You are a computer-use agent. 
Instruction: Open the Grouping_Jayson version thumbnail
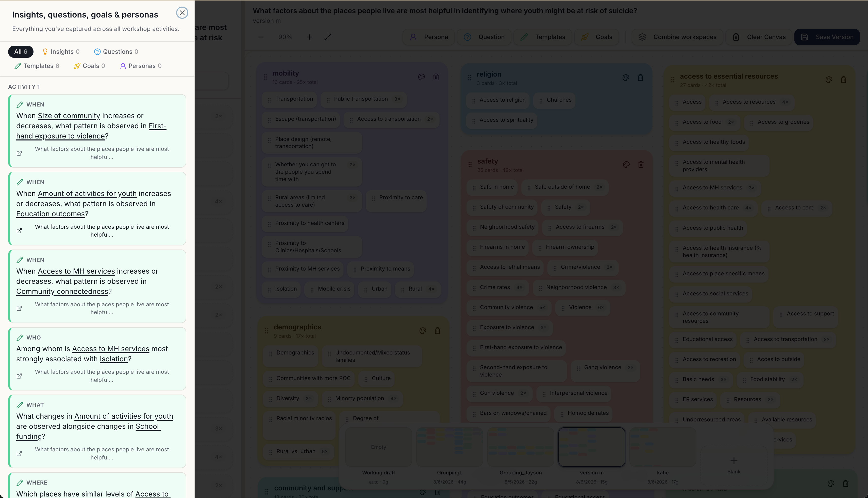point(521,447)
